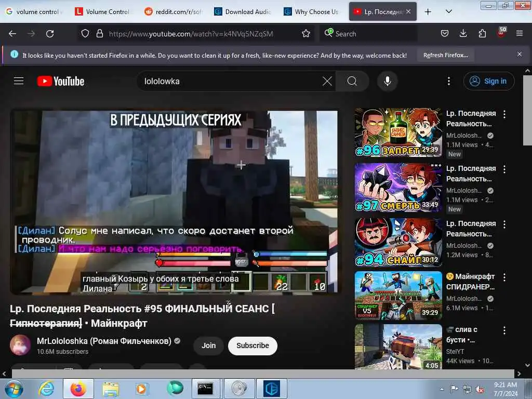The image size is (532, 399).
Task: Open the extensions puzzle icon
Action: [x=482, y=34]
